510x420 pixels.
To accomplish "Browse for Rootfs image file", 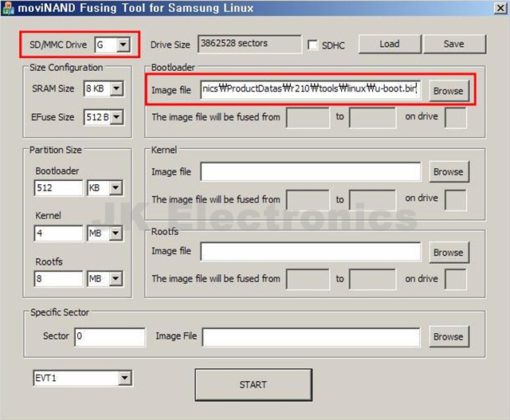I will point(449,252).
